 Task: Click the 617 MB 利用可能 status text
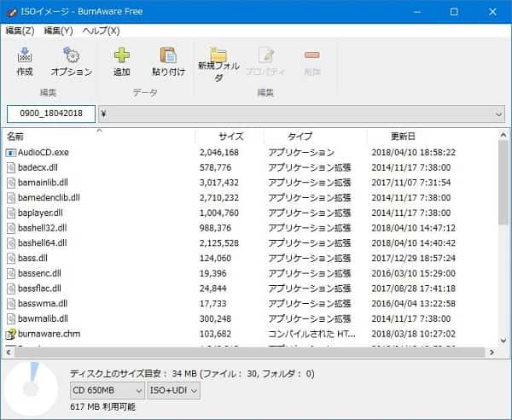pos(102,407)
